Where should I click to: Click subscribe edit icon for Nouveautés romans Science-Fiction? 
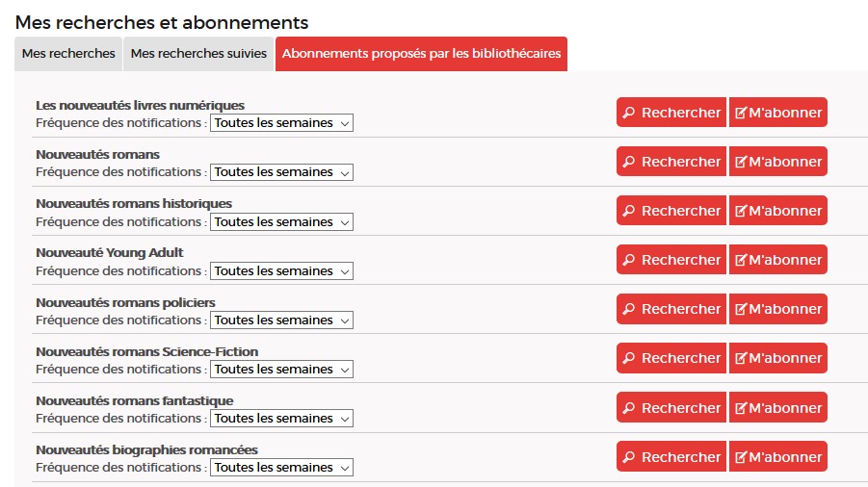[x=741, y=358]
